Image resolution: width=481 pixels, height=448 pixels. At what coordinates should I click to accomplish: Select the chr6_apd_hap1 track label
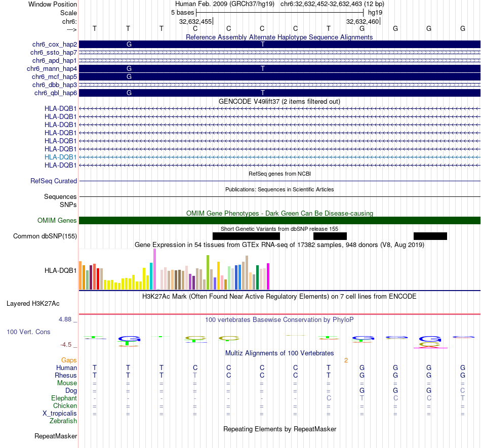click(55, 60)
